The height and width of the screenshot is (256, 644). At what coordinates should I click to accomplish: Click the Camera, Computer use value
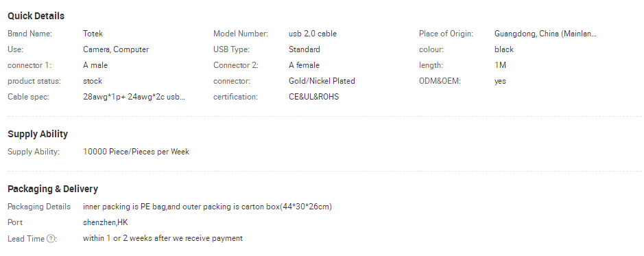pos(116,49)
